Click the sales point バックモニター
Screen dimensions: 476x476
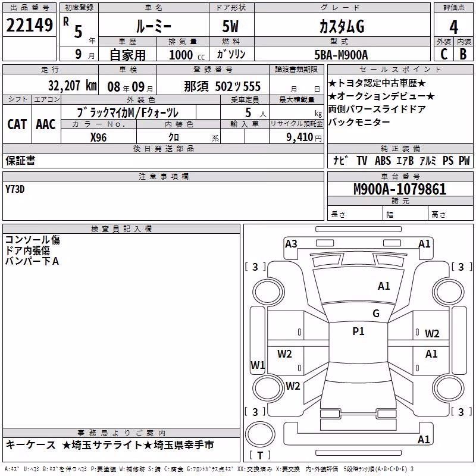tap(359, 123)
